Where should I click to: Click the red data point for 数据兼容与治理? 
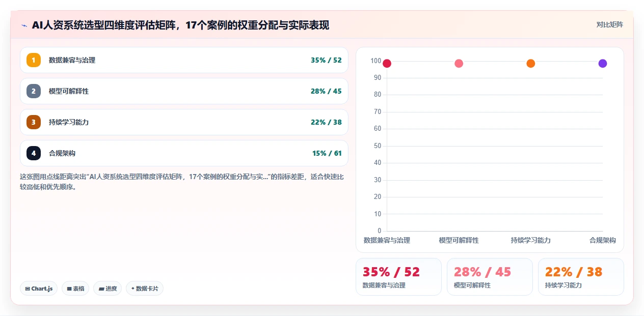point(387,64)
